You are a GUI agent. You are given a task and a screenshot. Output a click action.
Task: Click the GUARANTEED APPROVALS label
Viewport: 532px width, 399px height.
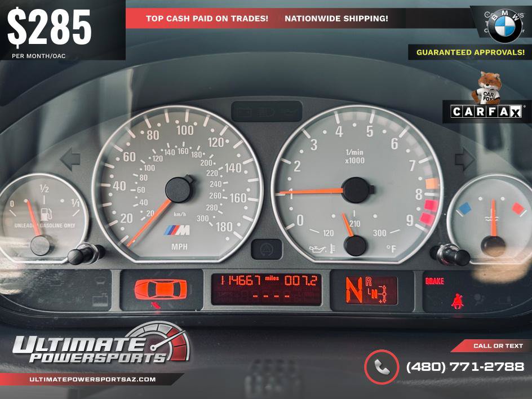pyautogui.click(x=471, y=52)
